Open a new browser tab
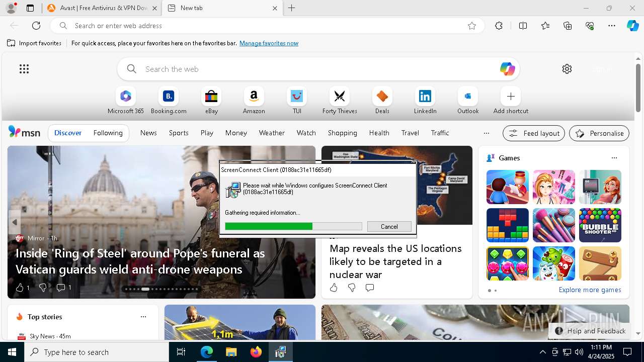The image size is (644, 362). pyautogui.click(x=292, y=8)
